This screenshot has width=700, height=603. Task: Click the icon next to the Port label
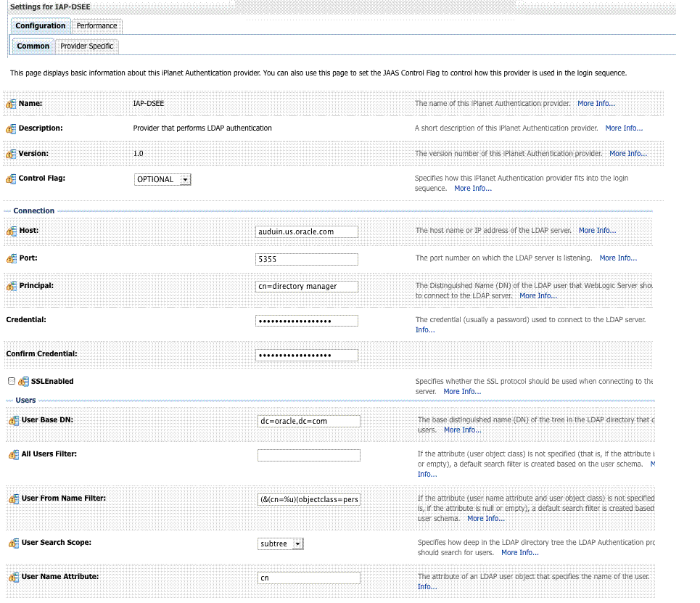(x=13, y=258)
